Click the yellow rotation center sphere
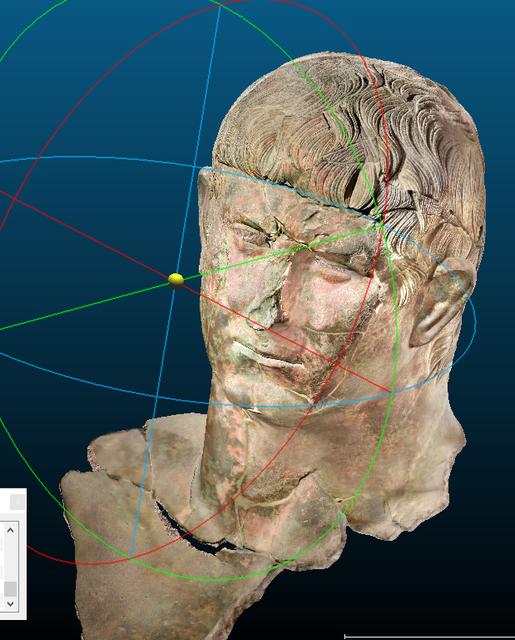Screen dimensions: 515x640 pyautogui.click(x=176, y=281)
